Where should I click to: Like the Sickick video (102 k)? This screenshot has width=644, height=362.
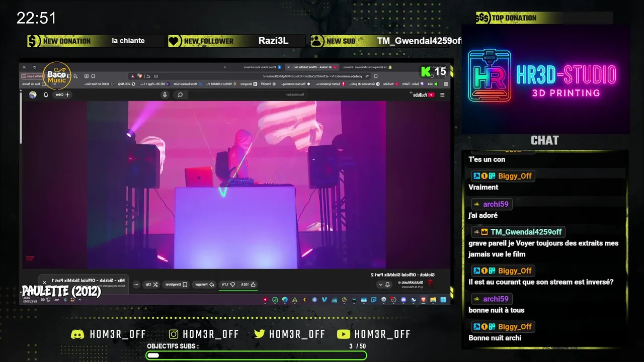tap(249, 285)
